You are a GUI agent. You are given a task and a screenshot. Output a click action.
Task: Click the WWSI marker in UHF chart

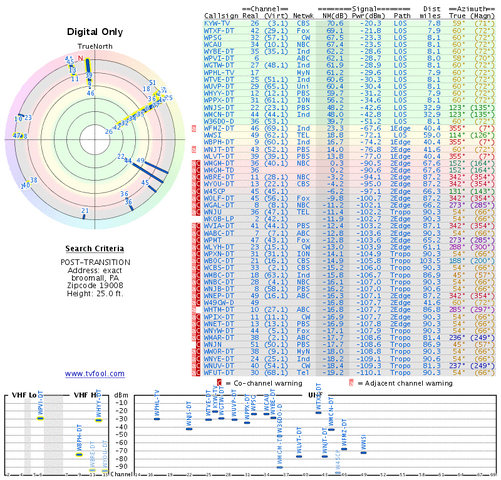click(x=364, y=452)
